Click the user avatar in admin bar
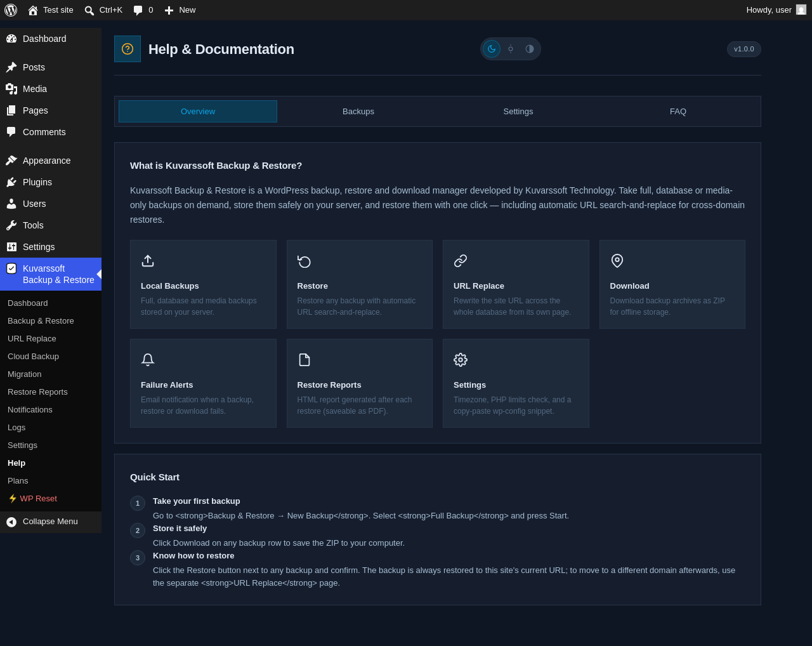The image size is (812, 646). (x=801, y=10)
